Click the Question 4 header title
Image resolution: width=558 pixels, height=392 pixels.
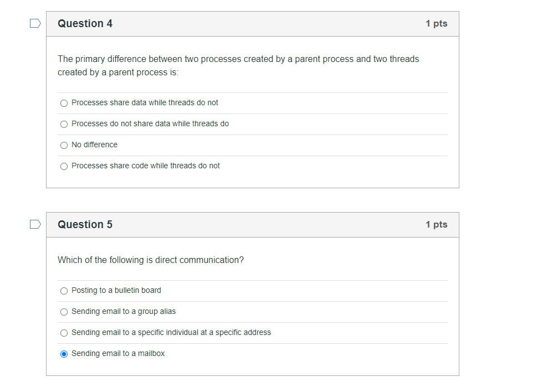pyautogui.click(x=85, y=23)
